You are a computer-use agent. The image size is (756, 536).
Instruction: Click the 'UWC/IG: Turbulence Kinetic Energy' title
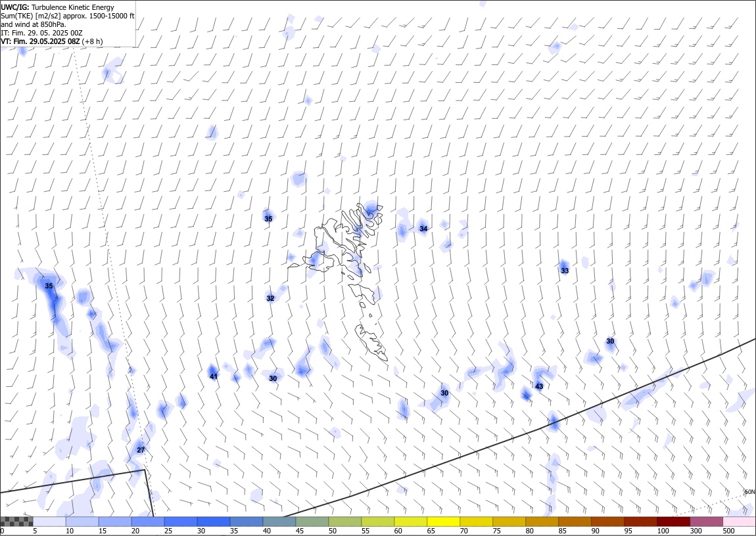(x=57, y=7)
